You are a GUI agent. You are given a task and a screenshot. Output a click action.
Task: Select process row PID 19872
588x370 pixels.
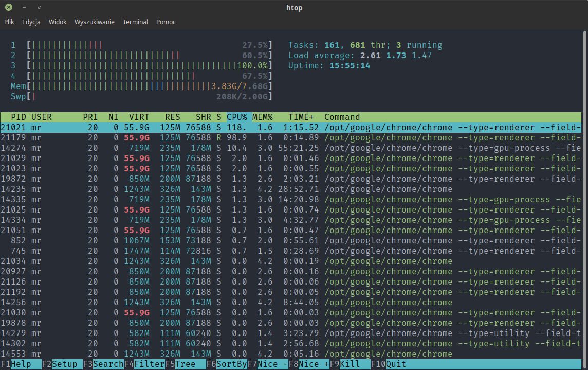coord(291,179)
